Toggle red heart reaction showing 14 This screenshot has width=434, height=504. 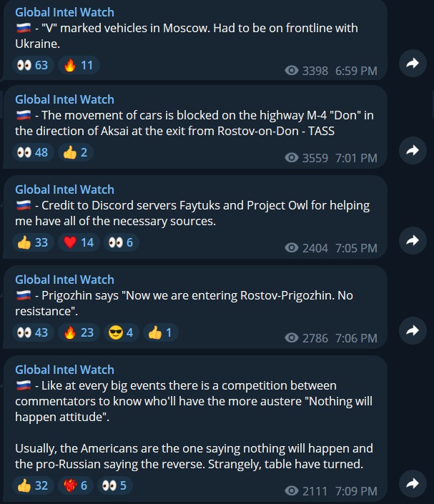click(x=79, y=242)
